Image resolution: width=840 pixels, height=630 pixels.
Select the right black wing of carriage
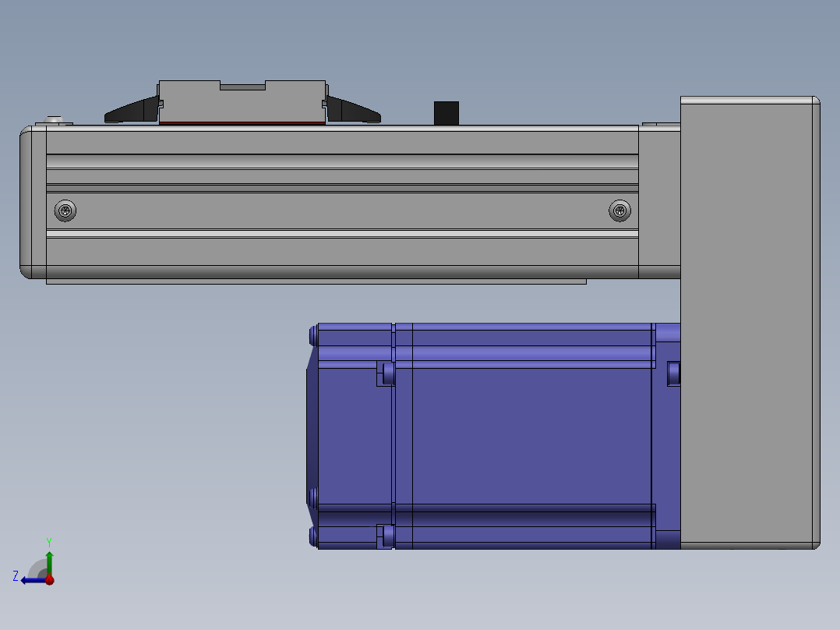click(354, 111)
